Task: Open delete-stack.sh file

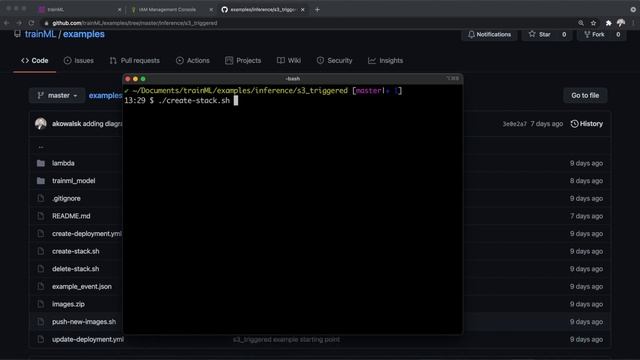Action: click(76, 269)
